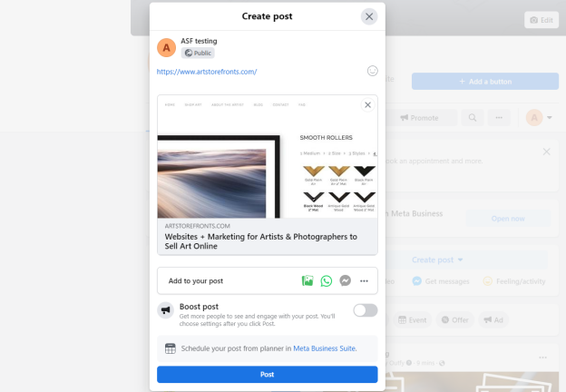
Task: Open the Public audience selector
Action: (198, 53)
